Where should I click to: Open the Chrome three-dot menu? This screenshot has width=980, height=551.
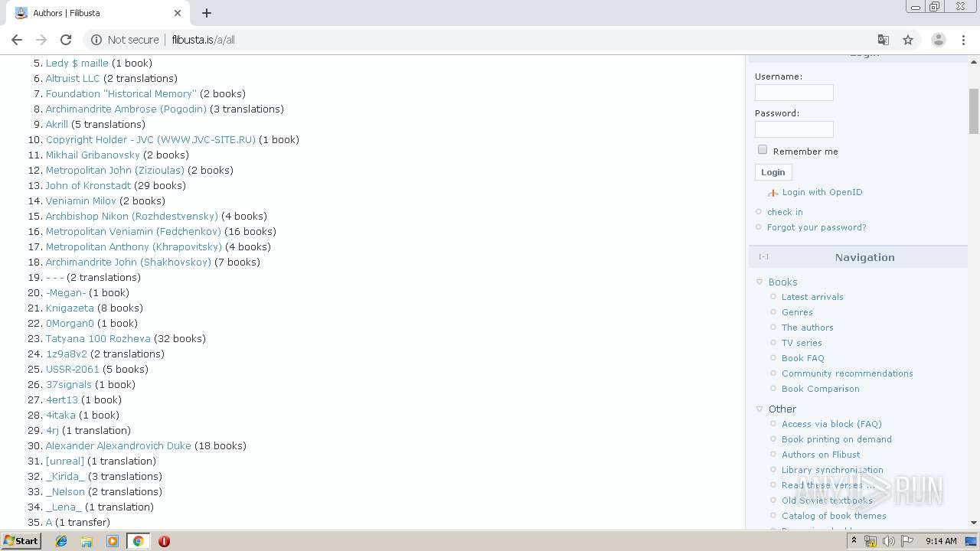[963, 40]
